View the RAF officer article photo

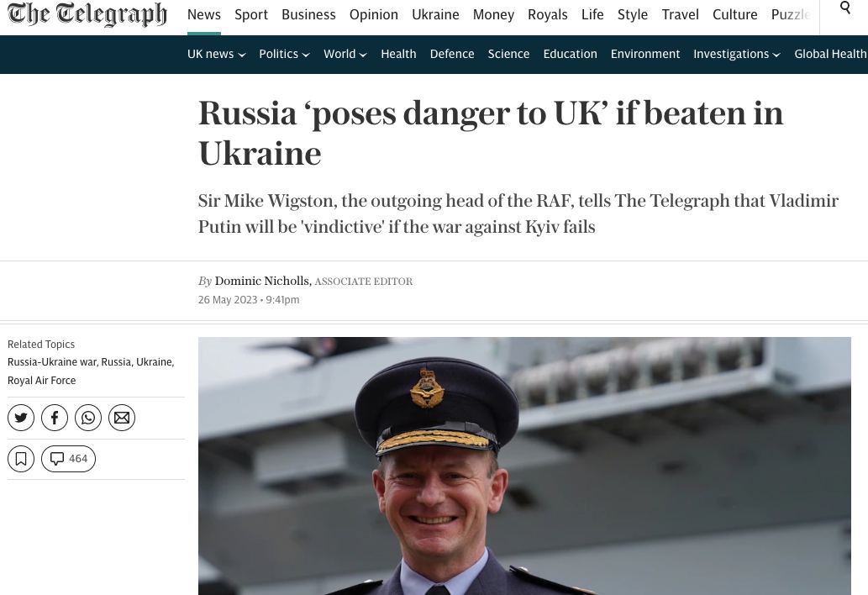[524, 466]
